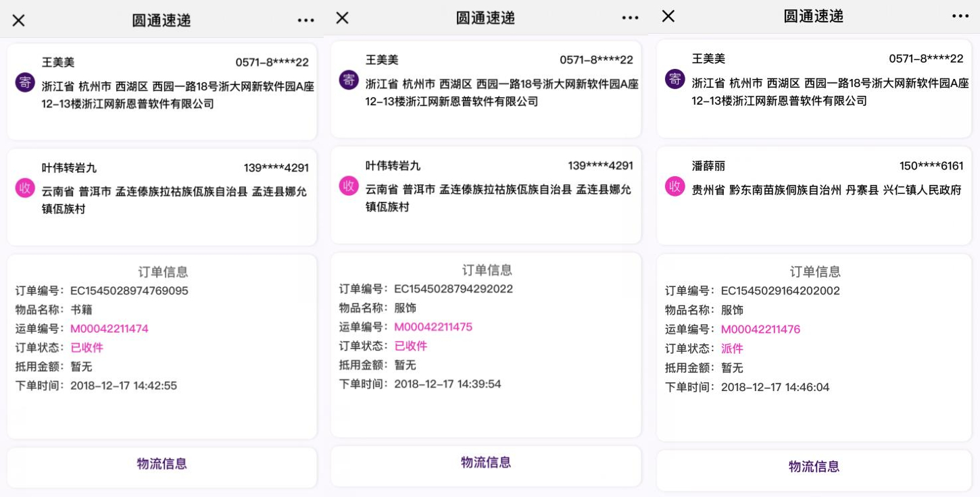Screen dimensions: 980x497
Task: Select order number EC1545029164202002
Action: 781,291
